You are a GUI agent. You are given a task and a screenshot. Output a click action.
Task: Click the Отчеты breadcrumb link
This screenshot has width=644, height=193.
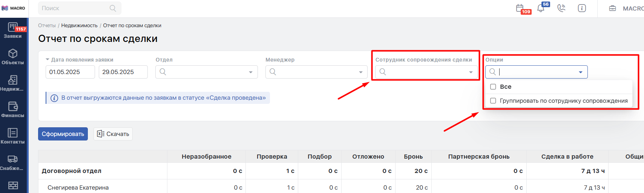coord(47,26)
